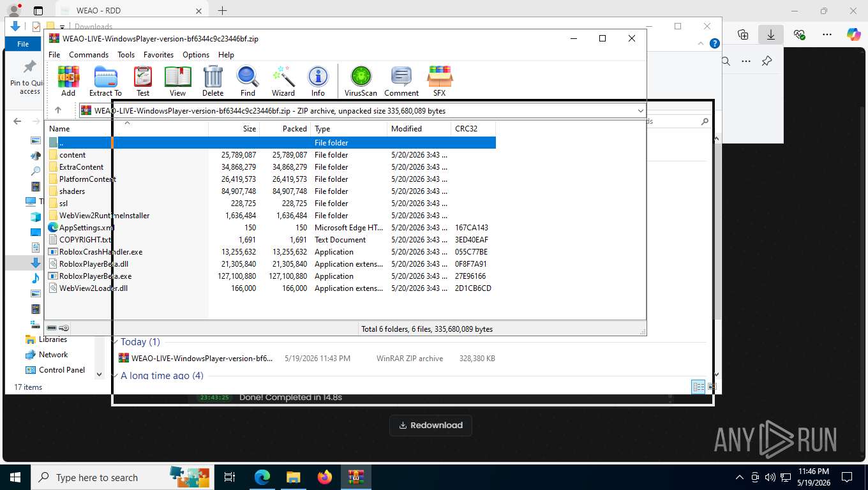This screenshot has height=490, width=868.
Task: Click the Redownload button
Action: coord(431,426)
